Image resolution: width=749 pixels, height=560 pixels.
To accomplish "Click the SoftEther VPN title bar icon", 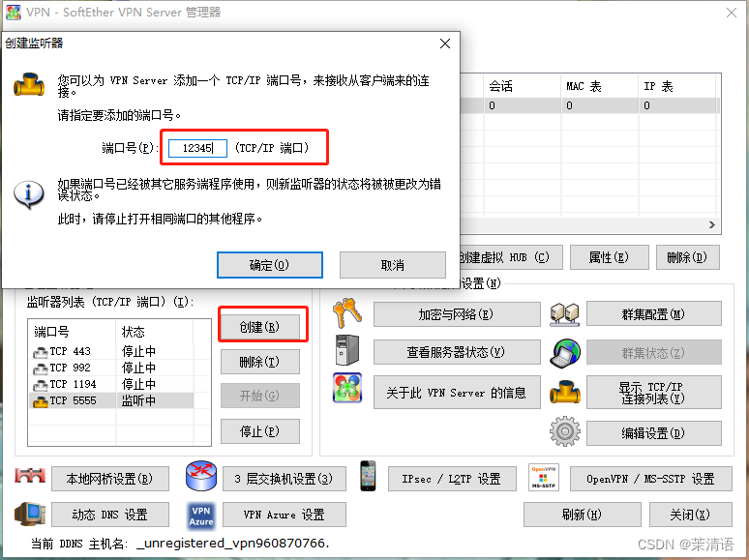I will pyautogui.click(x=13, y=12).
